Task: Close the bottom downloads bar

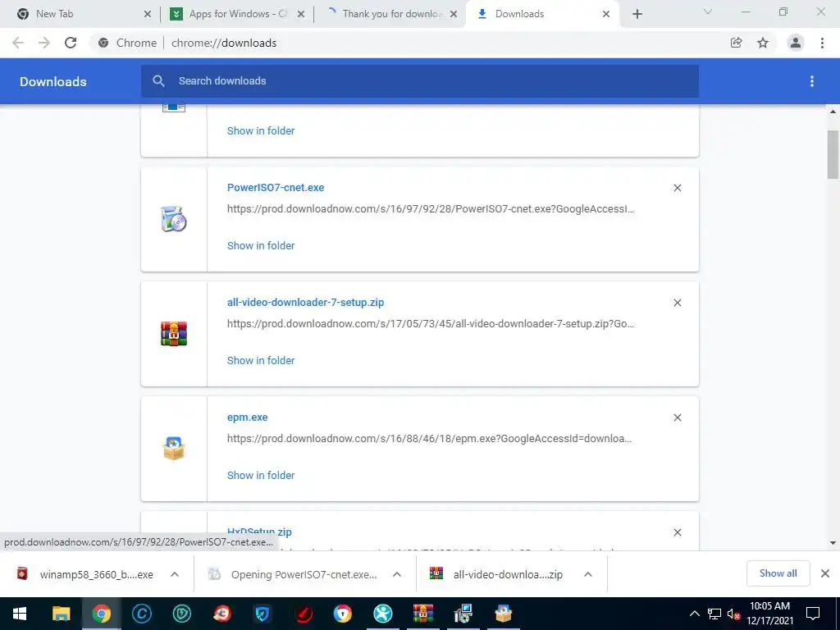Action: pos(825,573)
